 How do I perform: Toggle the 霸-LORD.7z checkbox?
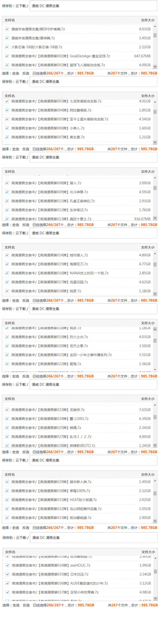pos(7,419)
